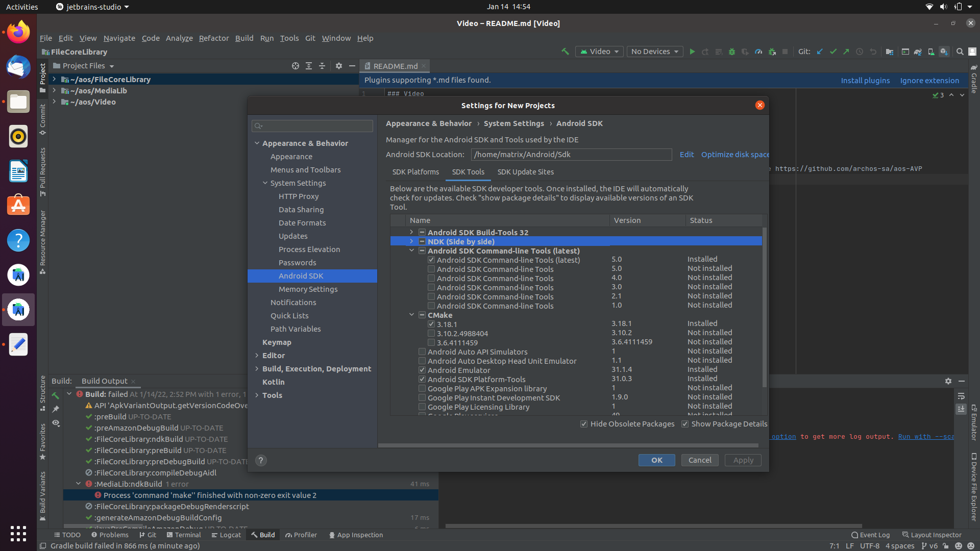Stop the running application
Viewport: 980px width, 551px height.
point(785,52)
